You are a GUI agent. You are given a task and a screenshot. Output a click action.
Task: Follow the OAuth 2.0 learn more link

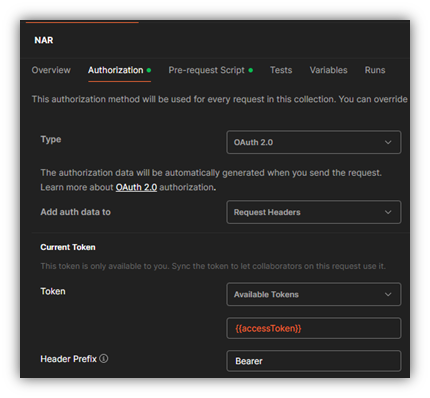pyautogui.click(x=136, y=187)
